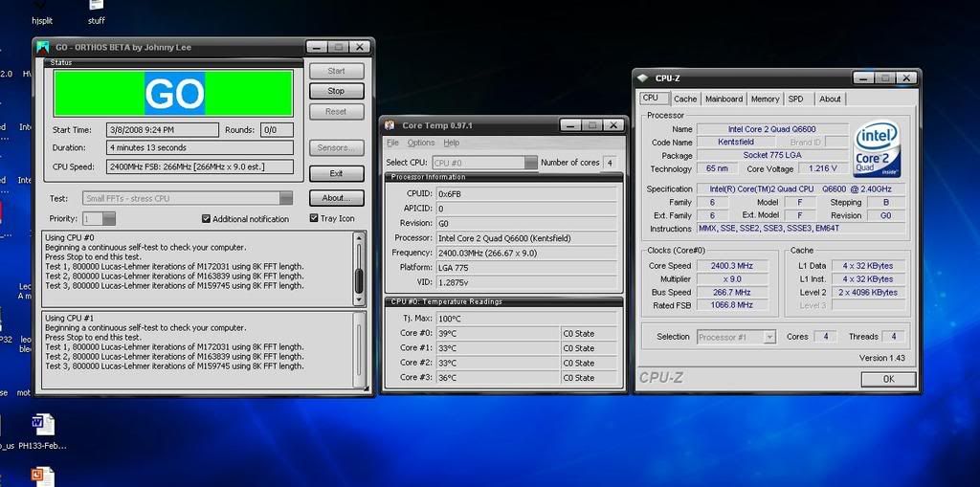Open the Options menu in Core Temp

tap(421, 144)
